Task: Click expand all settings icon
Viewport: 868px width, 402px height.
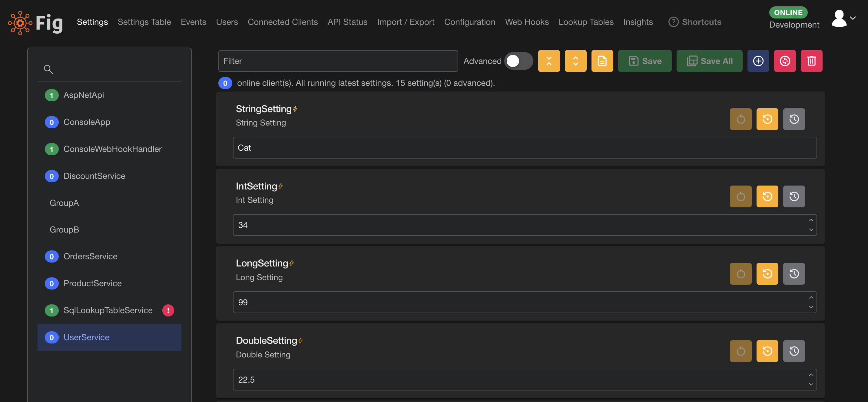Action: click(x=575, y=61)
